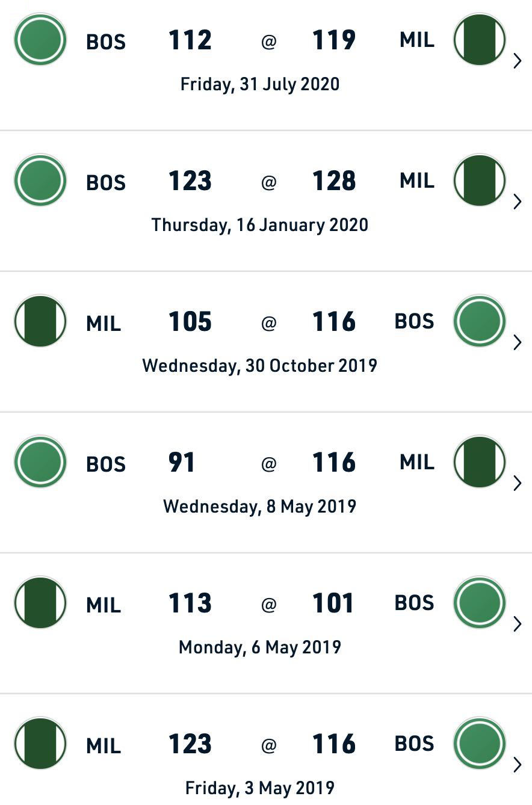Click the Milwaukee score 128

coord(334,180)
